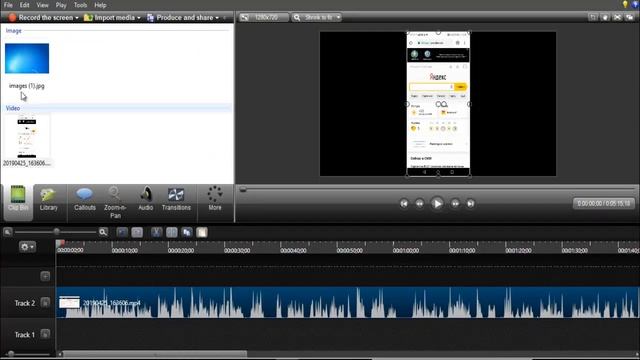Click the Cut scissors icon

pos(156,232)
